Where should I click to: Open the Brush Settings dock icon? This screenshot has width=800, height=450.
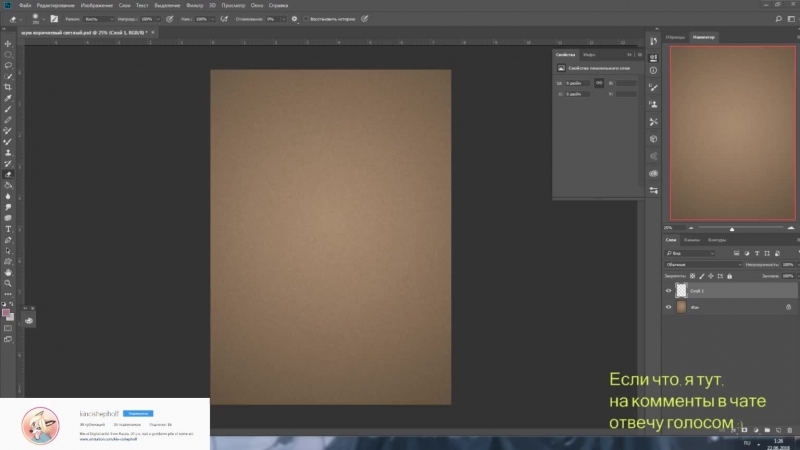(653, 87)
